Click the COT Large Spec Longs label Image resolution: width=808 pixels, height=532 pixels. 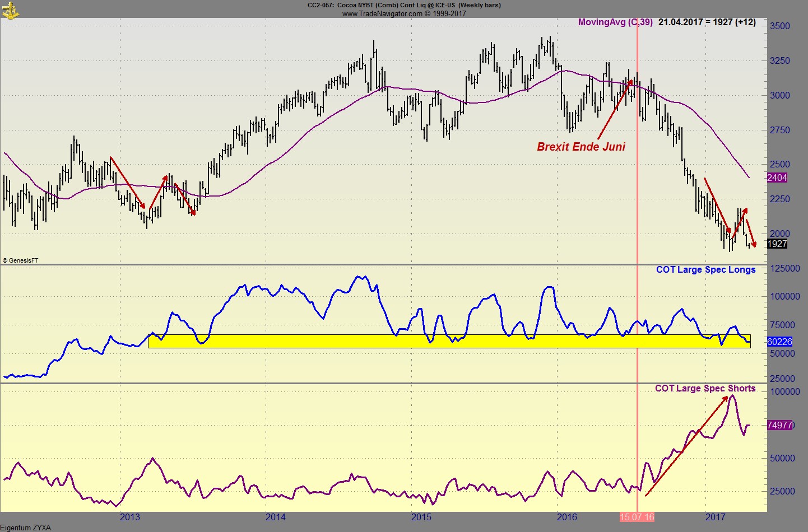click(705, 269)
